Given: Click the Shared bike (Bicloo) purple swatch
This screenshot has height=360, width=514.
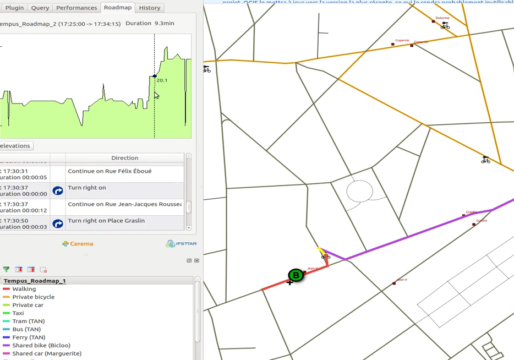Looking at the screenshot, I should tap(6, 345).
